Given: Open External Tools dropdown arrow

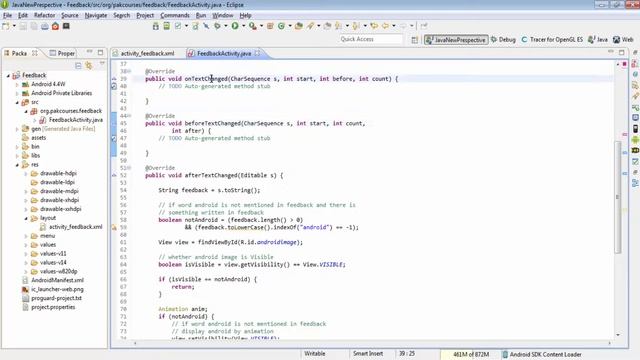Looking at the screenshot, I should pyautogui.click(x=261, y=26).
